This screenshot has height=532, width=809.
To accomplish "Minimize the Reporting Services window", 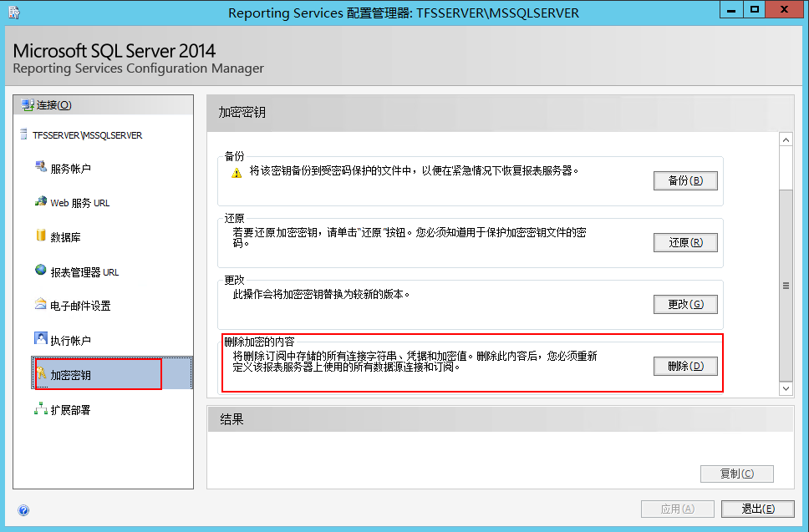I will pos(731,10).
